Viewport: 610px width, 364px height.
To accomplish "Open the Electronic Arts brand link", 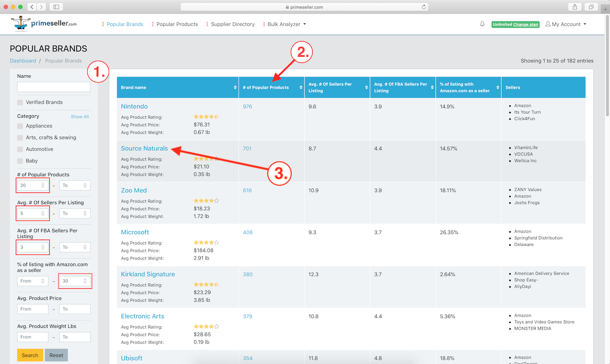I will tap(143, 316).
